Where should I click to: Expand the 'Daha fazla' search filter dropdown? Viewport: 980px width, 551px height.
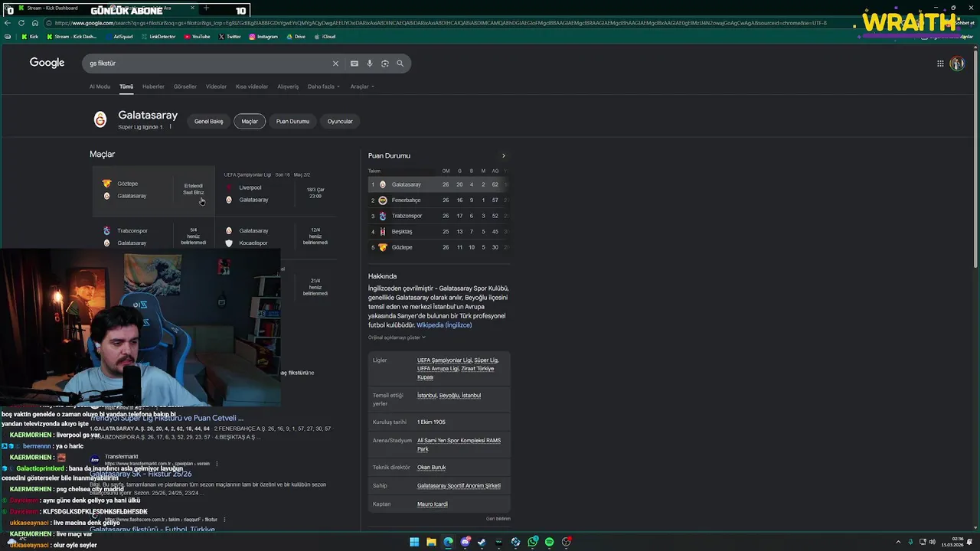pyautogui.click(x=323, y=86)
